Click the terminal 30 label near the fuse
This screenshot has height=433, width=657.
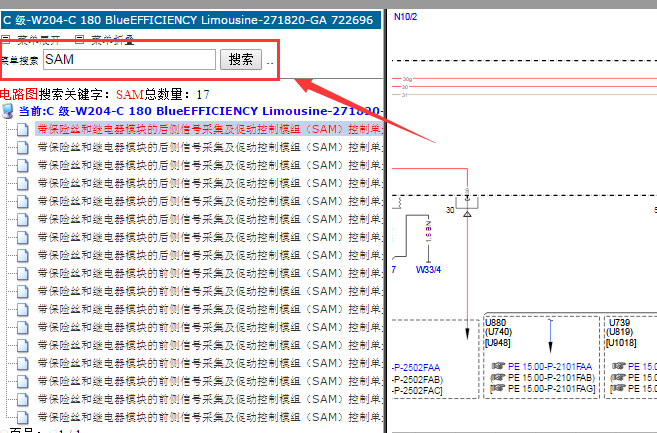coord(450,210)
